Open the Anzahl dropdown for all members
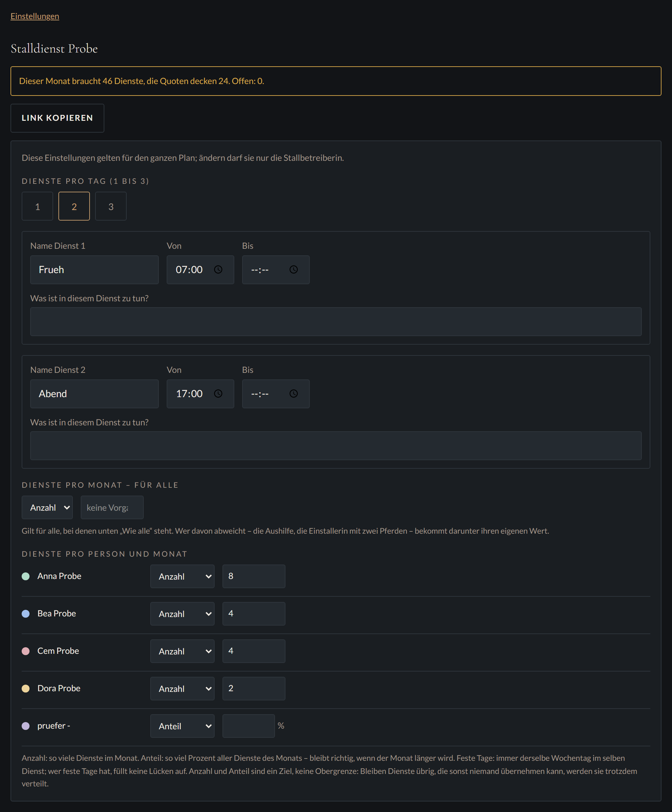672x812 pixels. 47,507
